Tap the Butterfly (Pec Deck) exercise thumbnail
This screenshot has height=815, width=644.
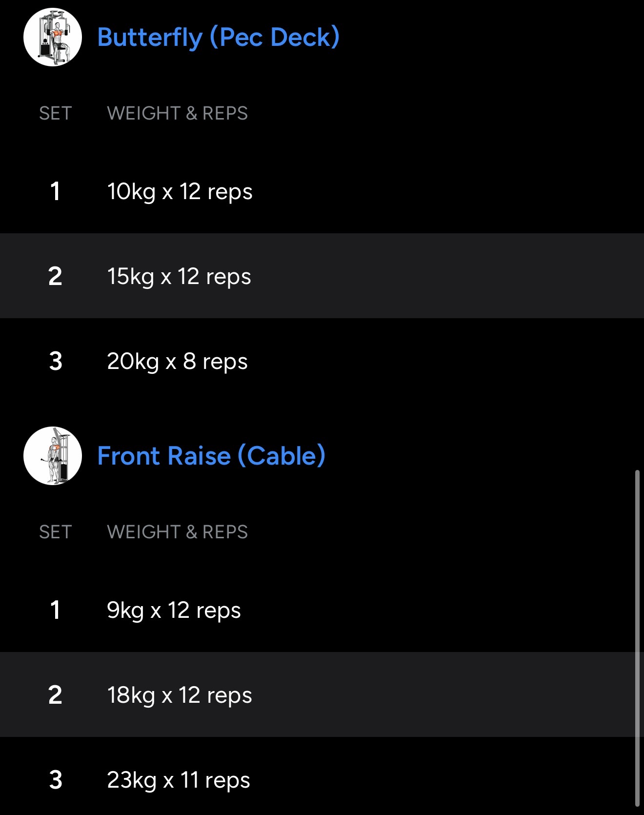coord(53,37)
